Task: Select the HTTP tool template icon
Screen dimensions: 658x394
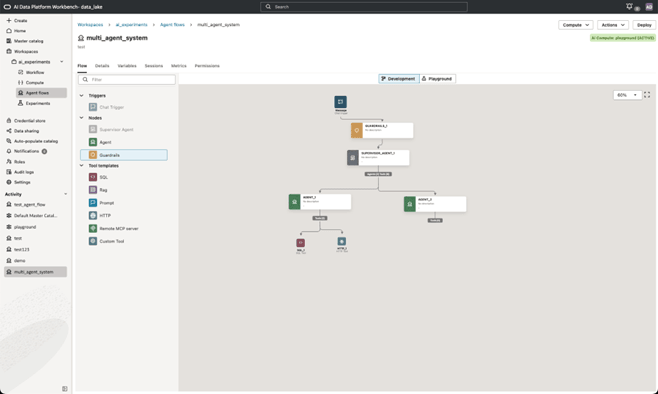Action: [93, 215]
